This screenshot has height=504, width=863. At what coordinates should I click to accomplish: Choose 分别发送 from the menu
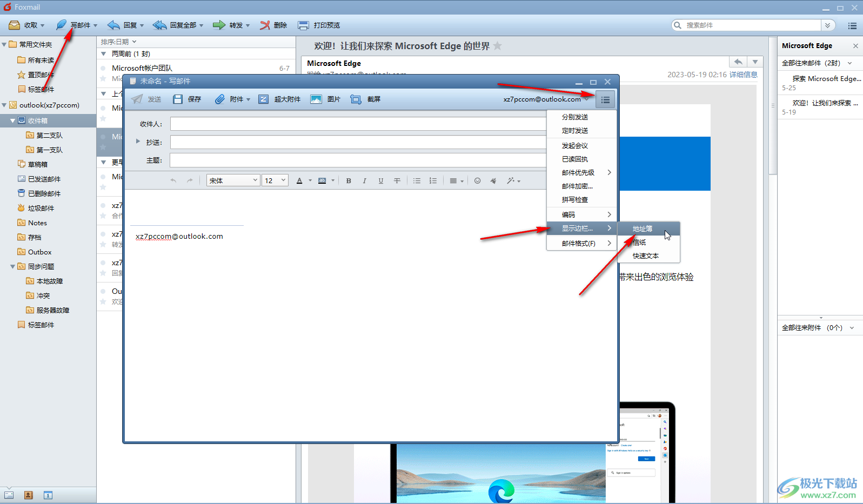point(581,117)
